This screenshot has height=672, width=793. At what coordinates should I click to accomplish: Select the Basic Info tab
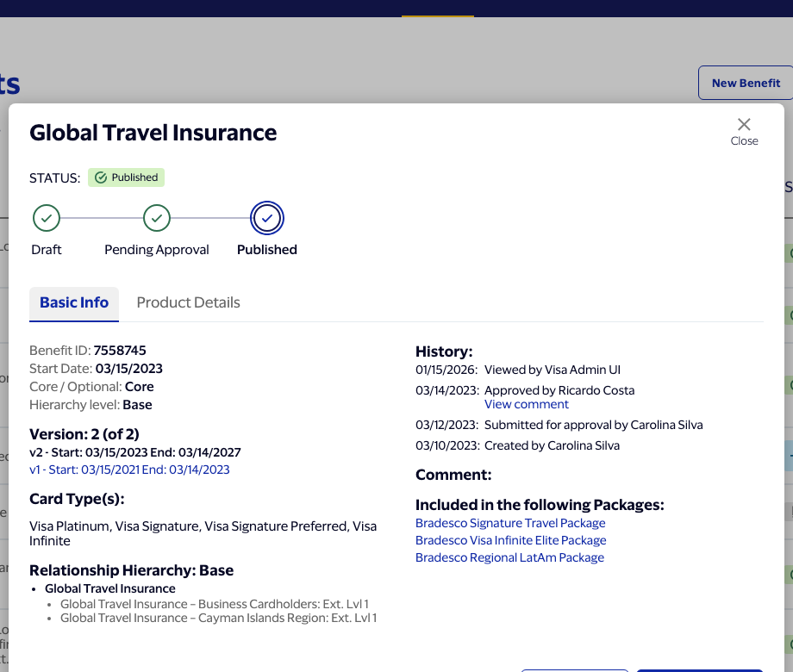[x=74, y=304]
